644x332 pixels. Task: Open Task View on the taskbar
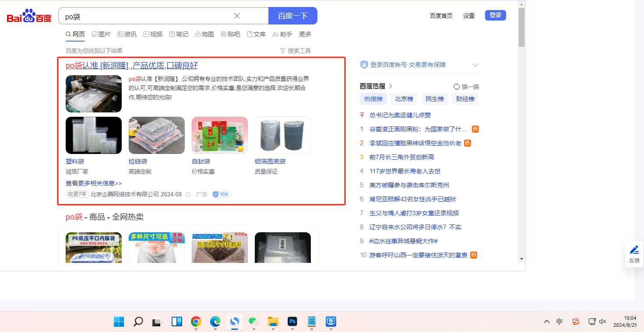(x=157, y=322)
